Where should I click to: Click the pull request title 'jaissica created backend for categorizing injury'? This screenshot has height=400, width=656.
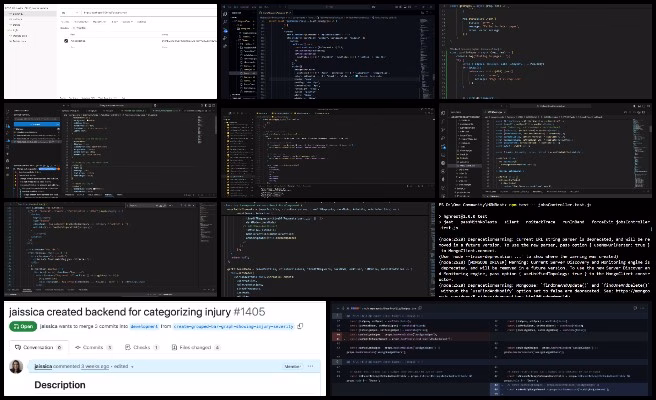pyautogui.click(x=120, y=312)
